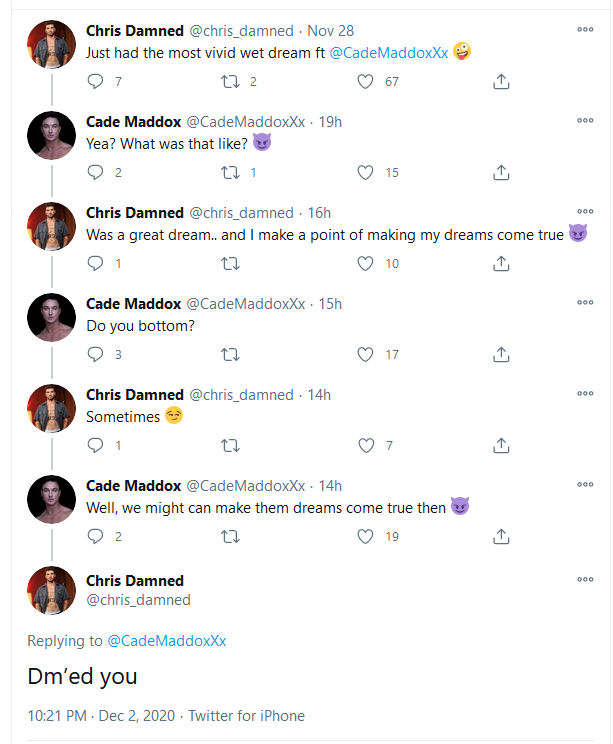This screenshot has height=744, width=613.
Task: Open Chris Damned's avatar on the final tweet
Action: (x=52, y=590)
